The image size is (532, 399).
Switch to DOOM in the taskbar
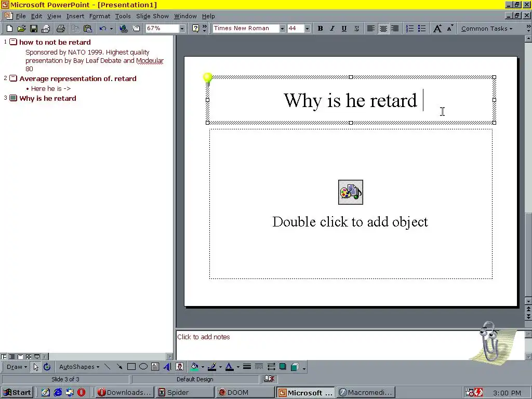pyautogui.click(x=245, y=392)
